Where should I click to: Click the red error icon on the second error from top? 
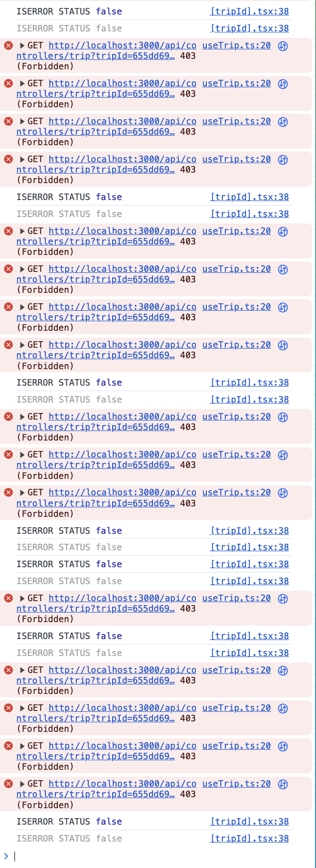(x=8, y=83)
